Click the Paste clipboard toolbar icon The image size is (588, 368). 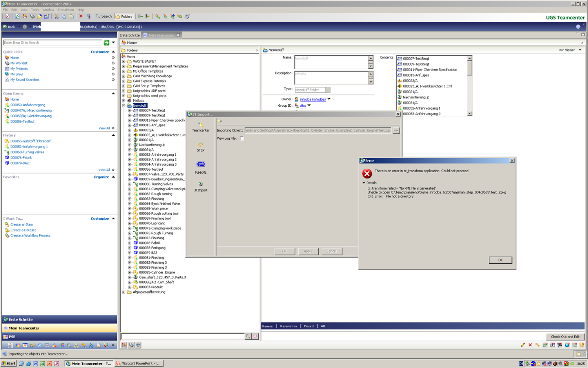coord(71,16)
